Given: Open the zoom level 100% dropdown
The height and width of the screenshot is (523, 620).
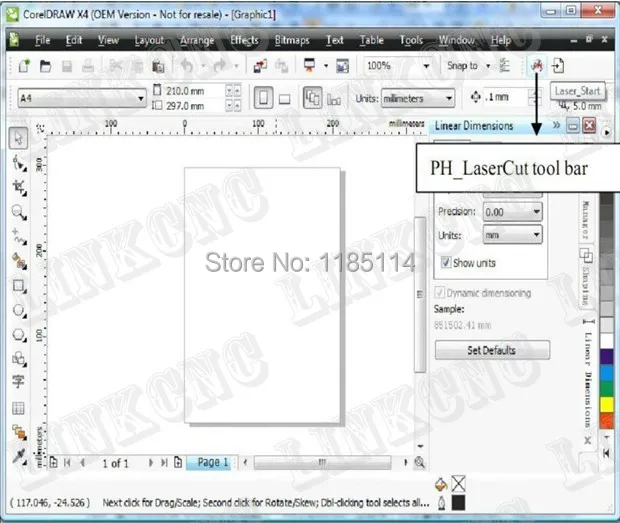Looking at the screenshot, I should point(426,66).
